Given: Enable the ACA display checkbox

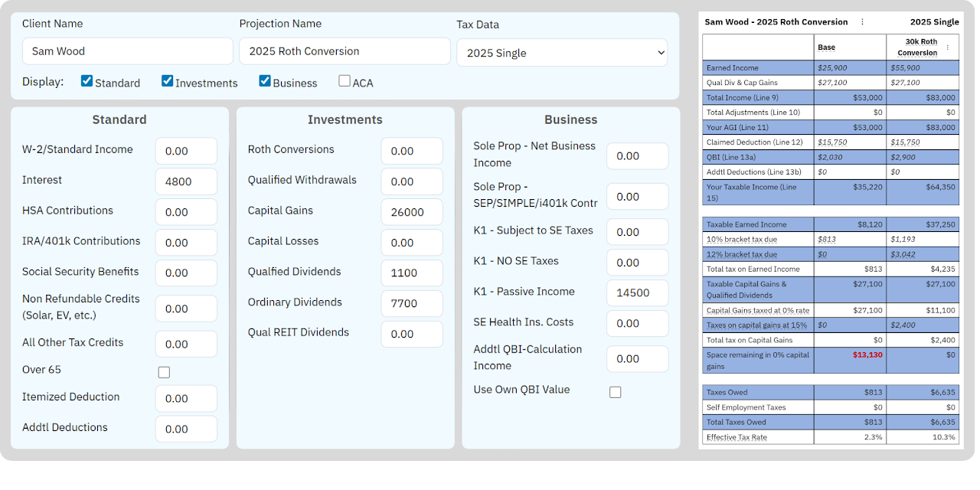Looking at the screenshot, I should click(345, 81).
